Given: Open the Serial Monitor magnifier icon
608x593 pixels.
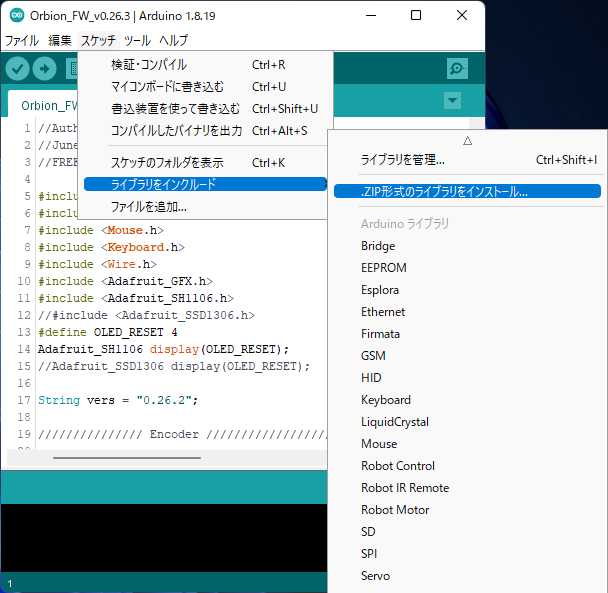Looking at the screenshot, I should pyautogui.click(x=457, y=69).
